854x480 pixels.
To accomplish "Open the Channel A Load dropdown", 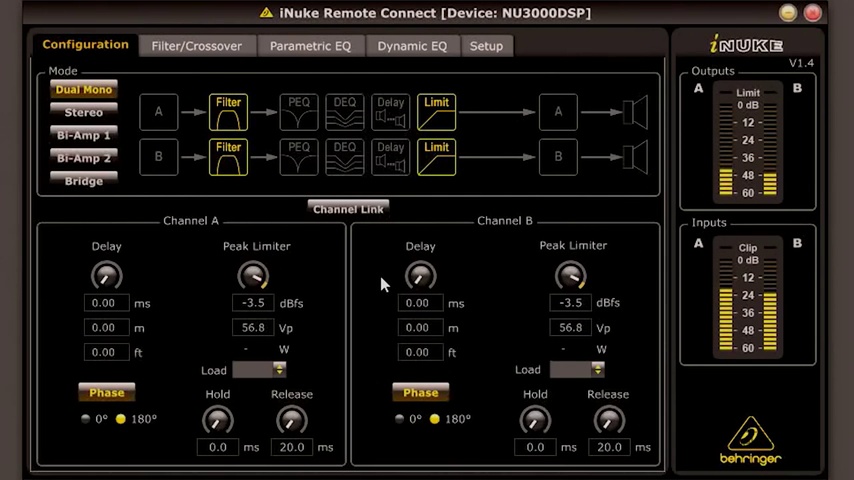I will click(x=259, y=369).
